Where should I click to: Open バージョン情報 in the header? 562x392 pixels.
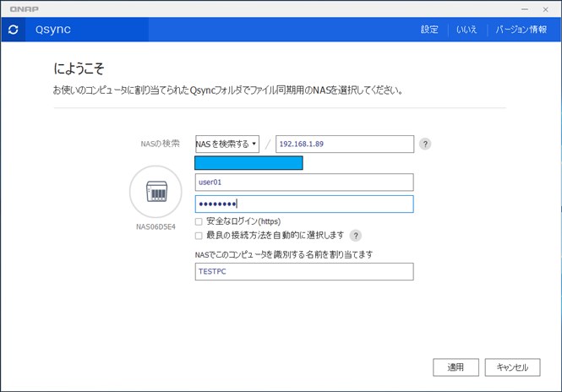point(521,30)
